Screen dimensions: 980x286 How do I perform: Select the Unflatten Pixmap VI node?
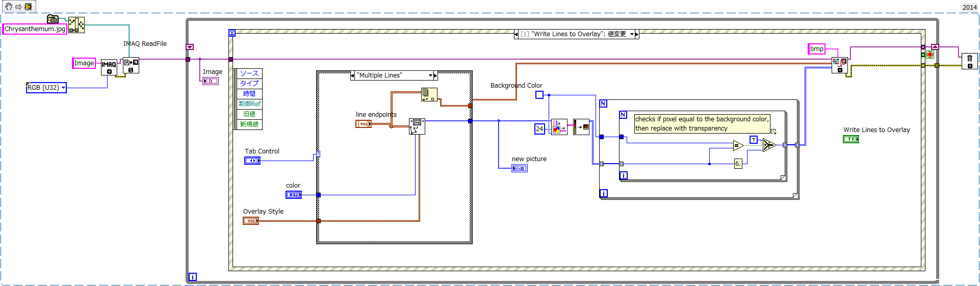(x=581, y=127)
